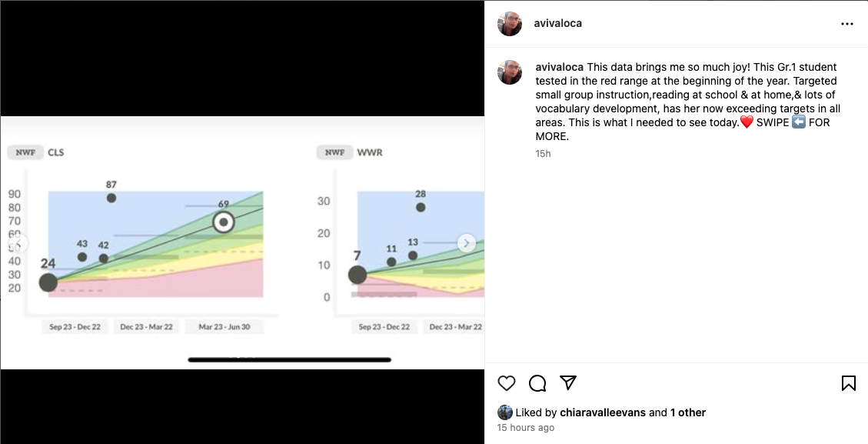View likes via "1 other" link
Image resolution: width=868 pixels, height=444 pixels.
[x=688, y=412]
